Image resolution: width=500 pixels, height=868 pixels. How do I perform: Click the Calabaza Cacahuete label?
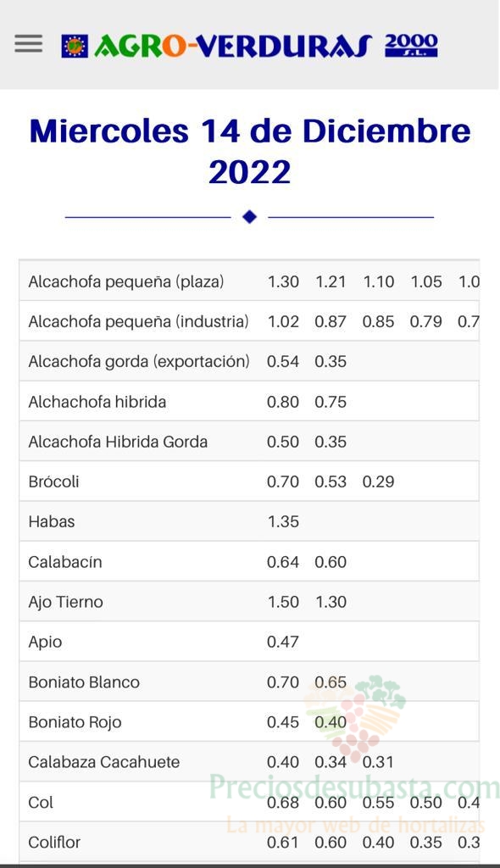tap(104, 762)
